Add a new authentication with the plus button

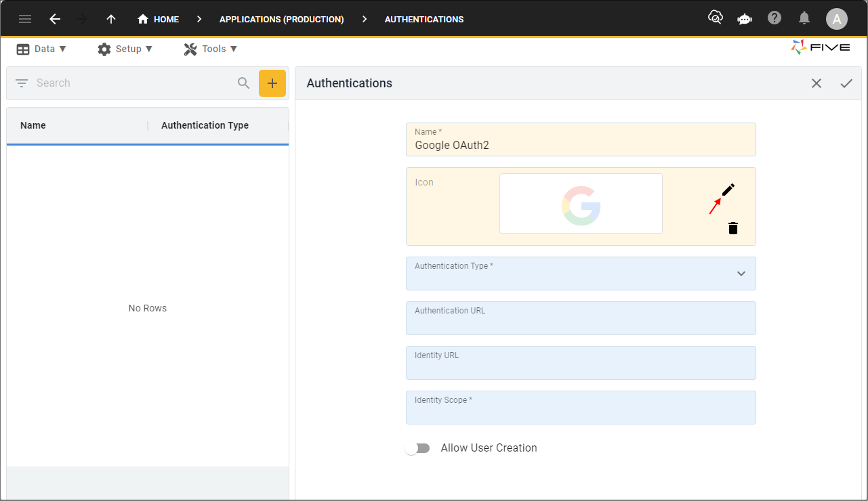click(x=272, y=83)
